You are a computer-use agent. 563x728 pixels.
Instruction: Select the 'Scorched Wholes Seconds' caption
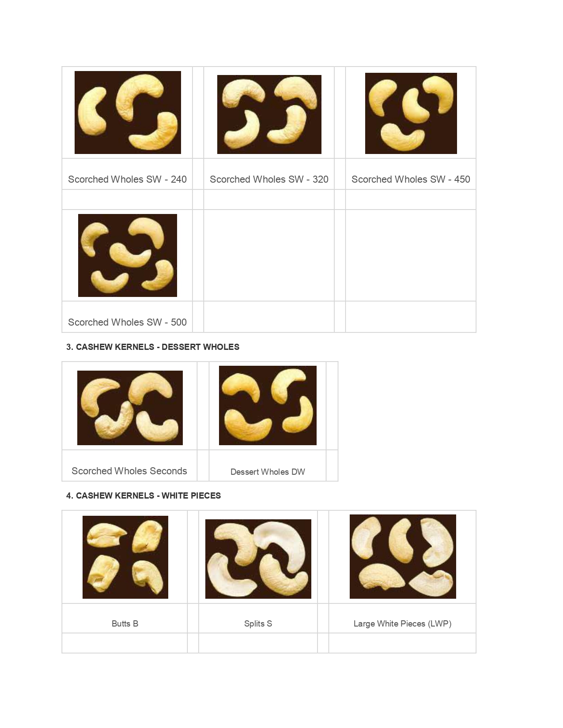click(x=129, y=471)
